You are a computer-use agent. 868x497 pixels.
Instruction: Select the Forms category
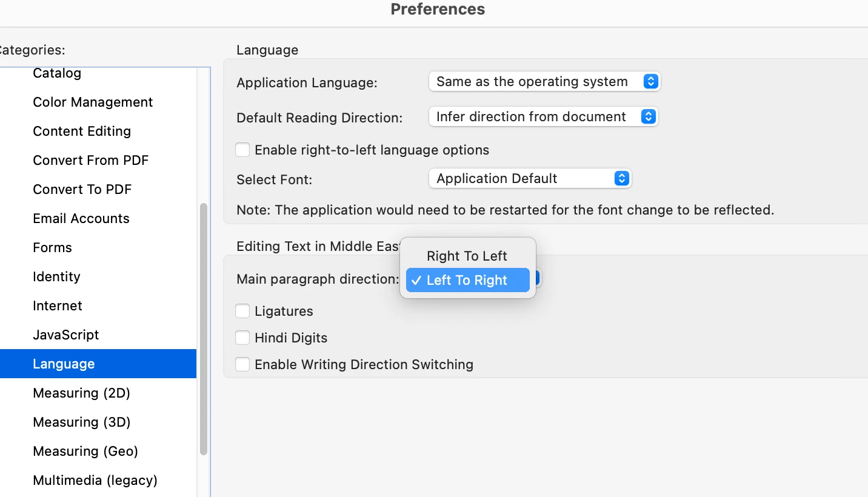(x=52, y=248)
